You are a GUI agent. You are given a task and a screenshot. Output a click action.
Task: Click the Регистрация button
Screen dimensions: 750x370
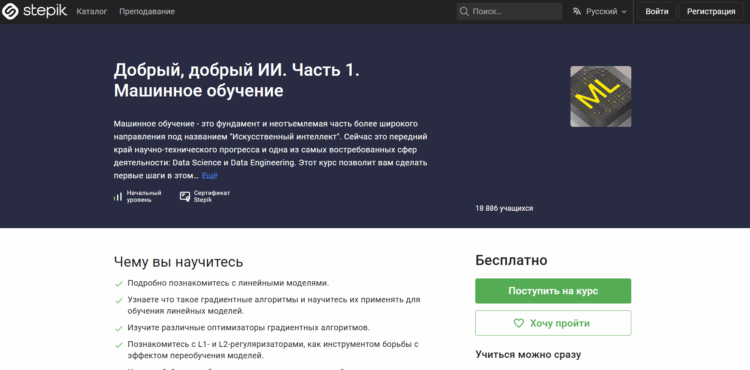pyautogui.click(x=711, y=11)
